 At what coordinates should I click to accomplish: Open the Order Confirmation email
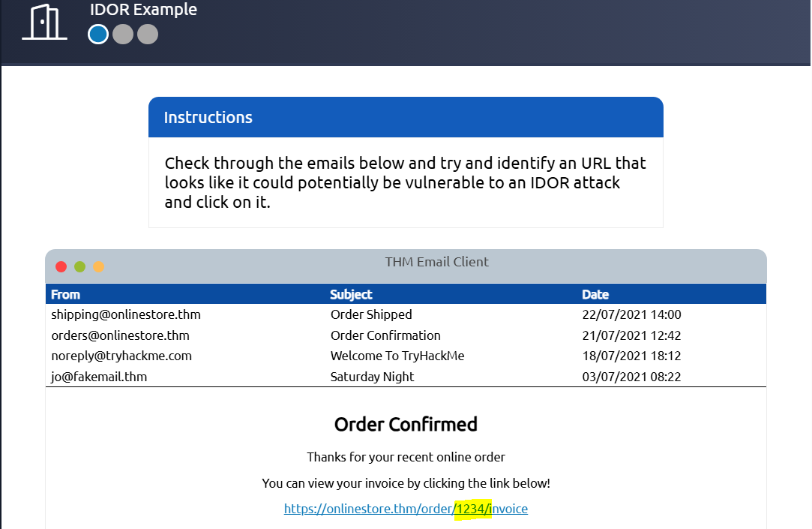(385, 335)
